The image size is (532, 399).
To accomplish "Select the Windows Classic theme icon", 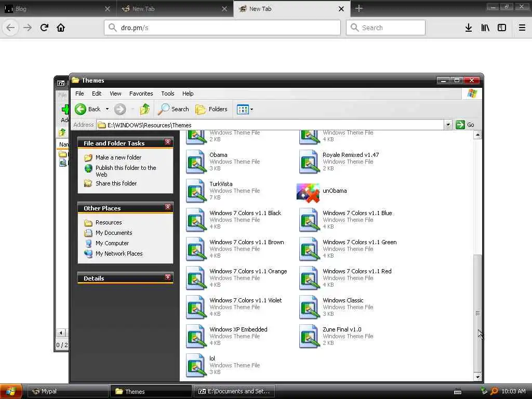I will [310, 308].
